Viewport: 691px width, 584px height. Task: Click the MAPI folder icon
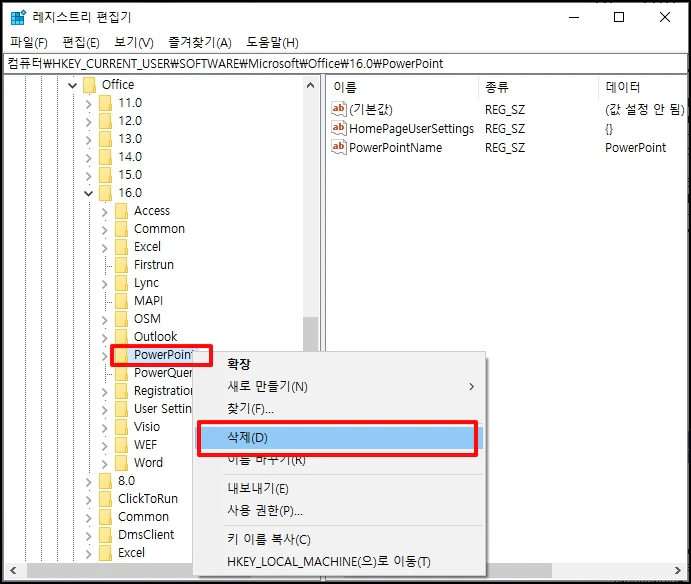121,301
